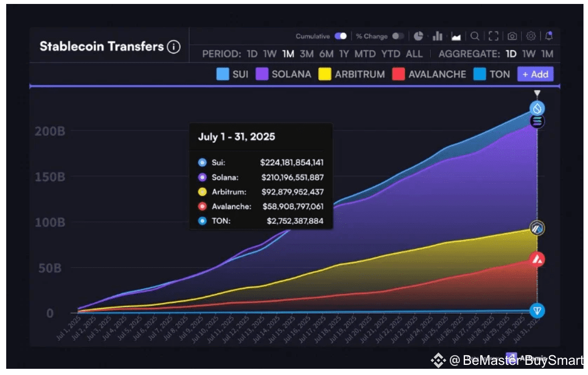The height and width of the screenshot is (375, 588).
Task: Add another chain with + Add
Action: (535, 74)
